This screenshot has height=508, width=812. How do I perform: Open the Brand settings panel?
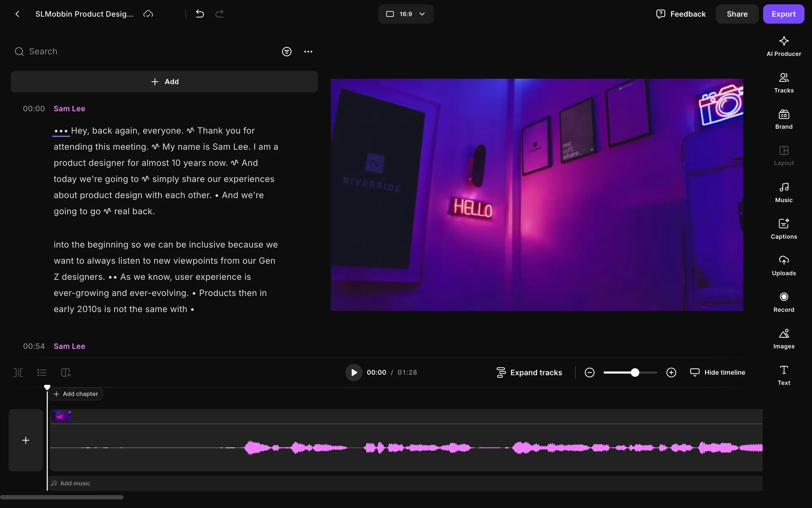[x=783, y=119]
